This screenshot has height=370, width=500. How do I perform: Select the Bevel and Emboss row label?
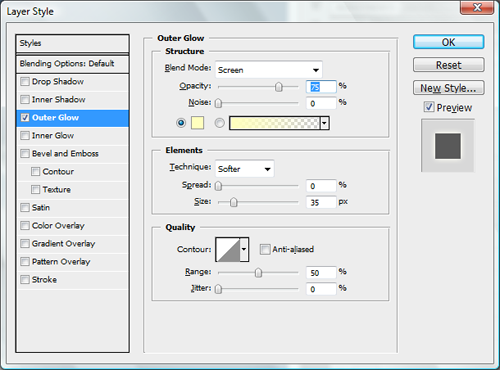(65, 154)
